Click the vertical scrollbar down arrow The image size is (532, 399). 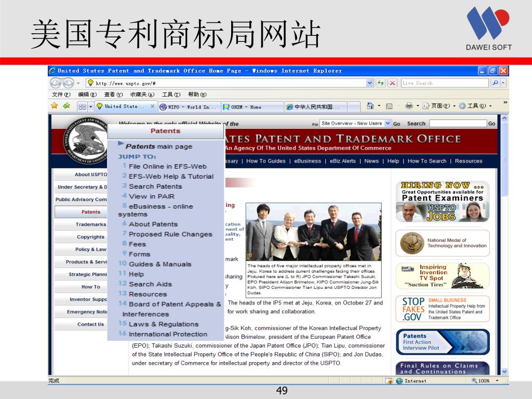(x=504, y=371)
